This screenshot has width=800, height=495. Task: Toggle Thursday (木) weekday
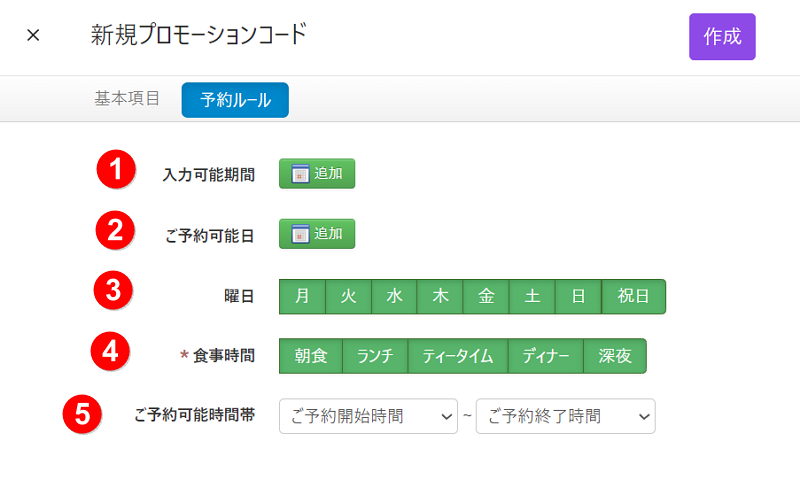pyautogui.click(x=440, y=297)
